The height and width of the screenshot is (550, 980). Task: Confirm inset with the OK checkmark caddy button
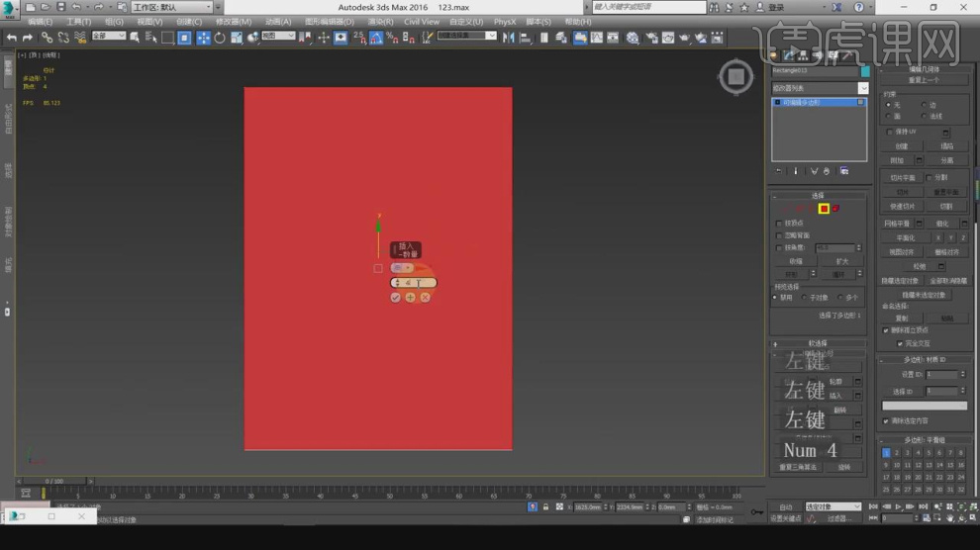pos(396,297)
